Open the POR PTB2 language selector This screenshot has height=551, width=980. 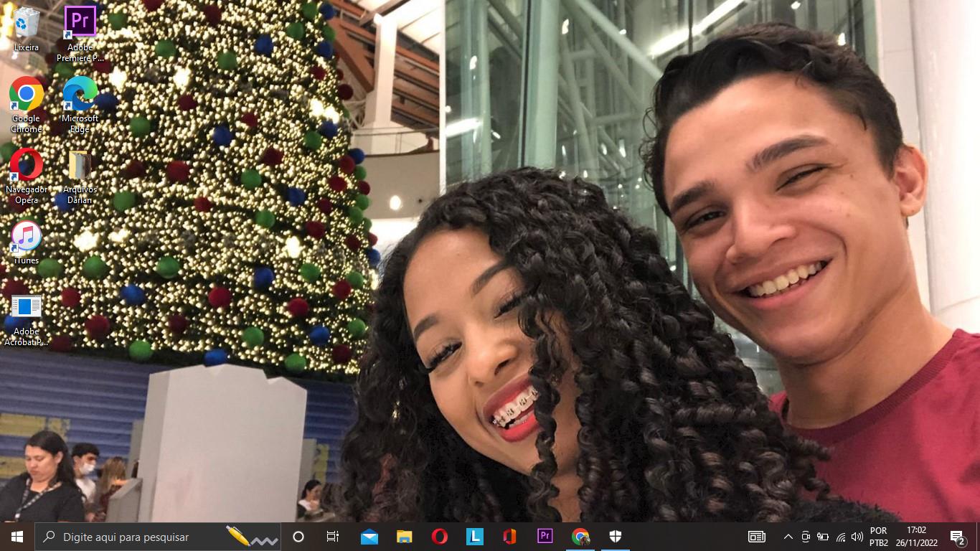click(879, 537)
